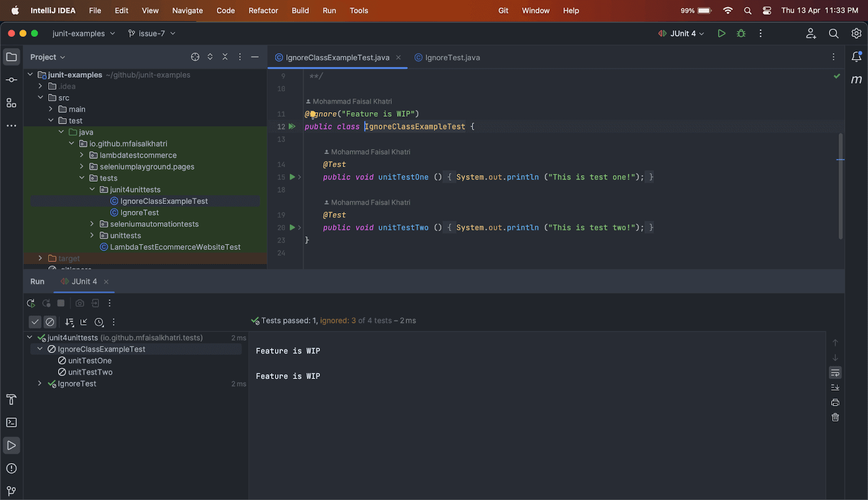Open the Refactor menu
Image resolution: width=868 pixels, height=500 pixels.
[x=263, y=10]
